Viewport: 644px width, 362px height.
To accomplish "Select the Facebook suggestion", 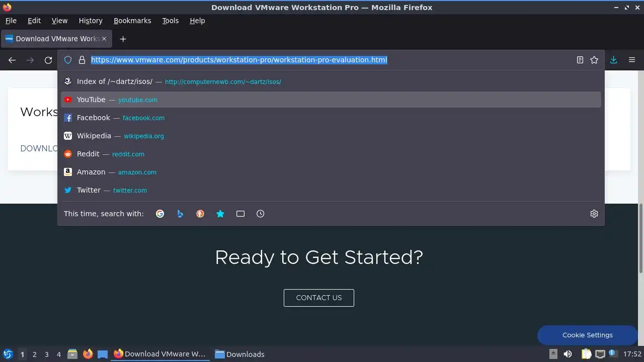I will click(331, 118).
